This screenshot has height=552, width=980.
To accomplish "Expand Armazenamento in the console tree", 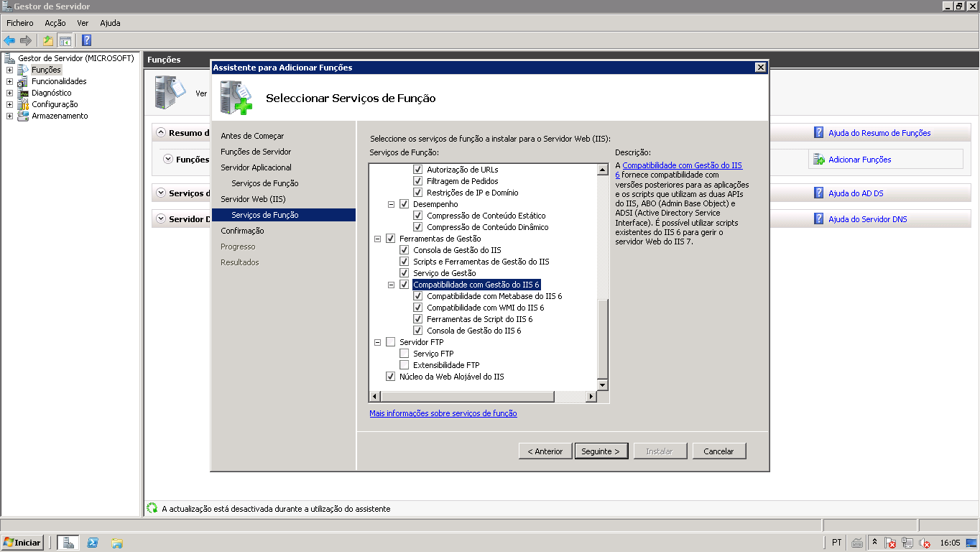I will (9, 116).
